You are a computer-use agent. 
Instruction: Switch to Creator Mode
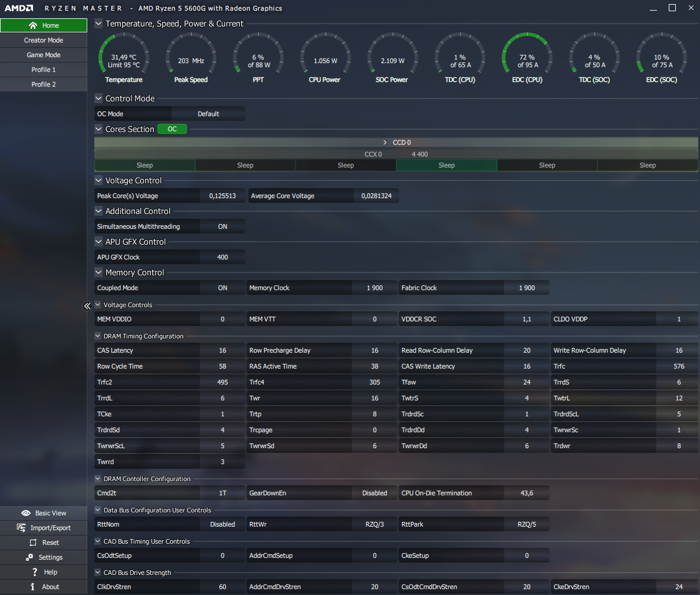click(x=44, y=40)
